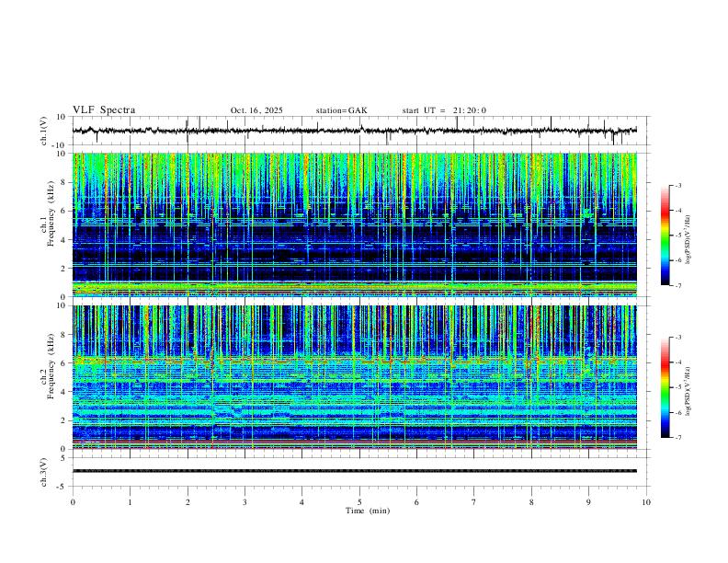Click the time axis tick label '7'
Screen dimensions: 728x563
[474, 502]
